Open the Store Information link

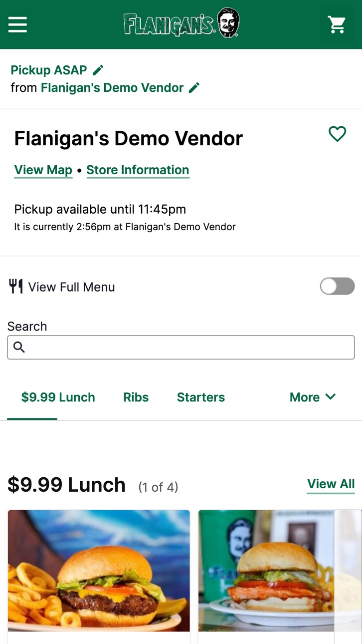point(138,170)
